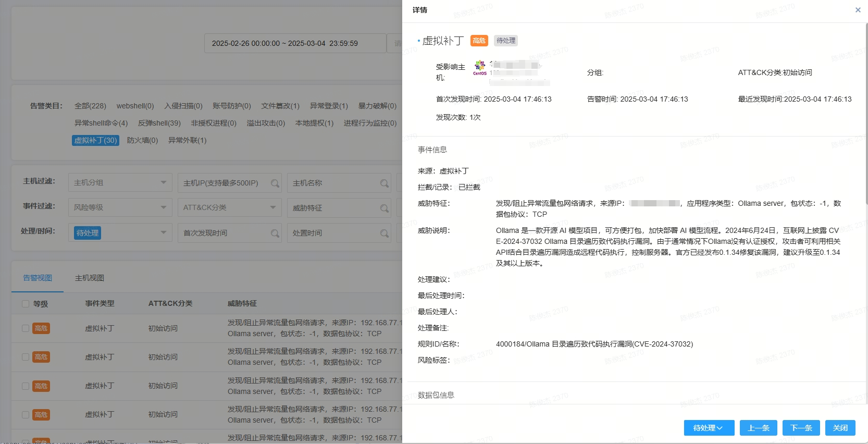This screenshot has width=868, height=444.
Task: Open the ATT&CK分类 filter dropdown
Action: [x=229, y=207]
